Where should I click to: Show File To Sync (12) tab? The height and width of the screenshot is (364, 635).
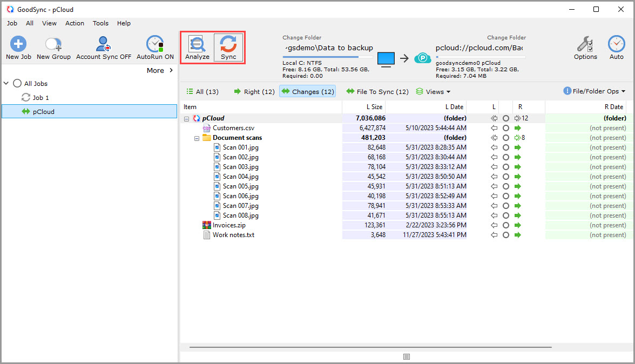pyautogui.click(x=377, y=91)
